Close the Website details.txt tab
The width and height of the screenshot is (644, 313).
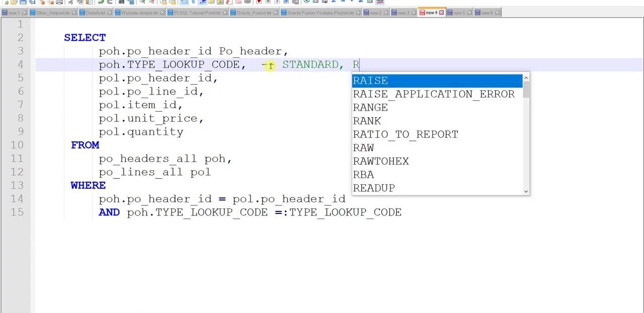(x=163, y=13)
